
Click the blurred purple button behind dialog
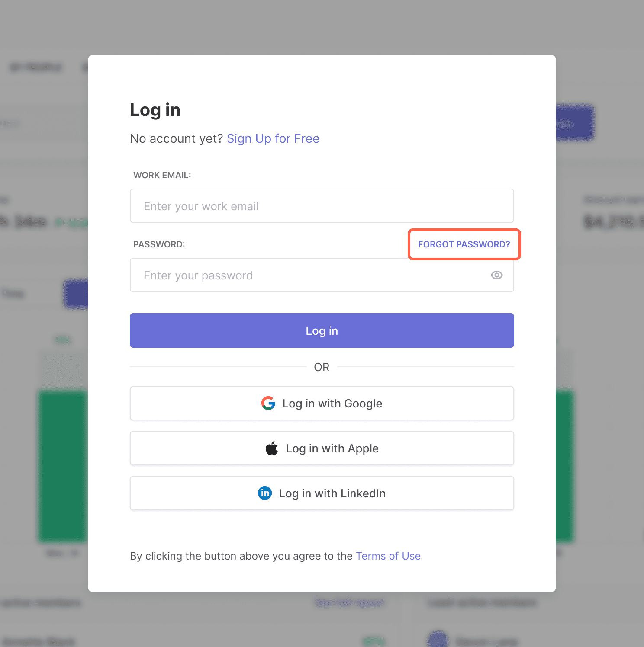tap(575, 123)
